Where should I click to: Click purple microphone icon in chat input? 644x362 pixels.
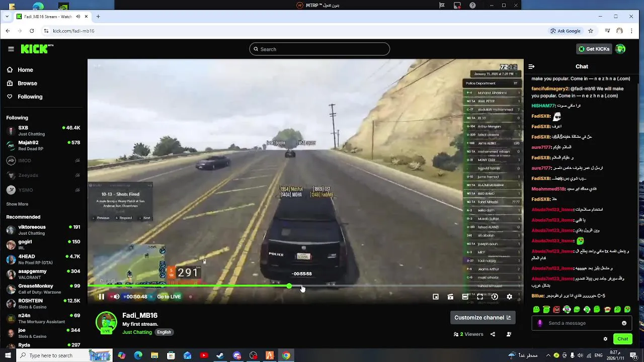click(540, 323)
